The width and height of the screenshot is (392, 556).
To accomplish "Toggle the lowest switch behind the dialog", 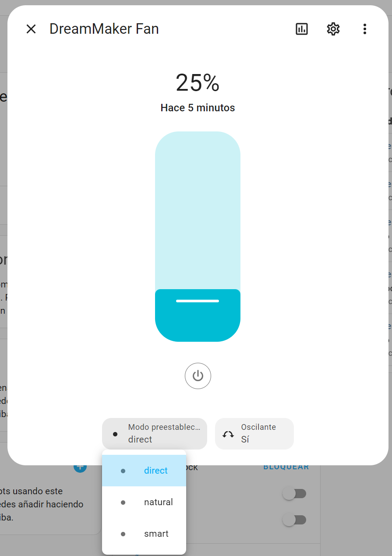I will (294, 520).
